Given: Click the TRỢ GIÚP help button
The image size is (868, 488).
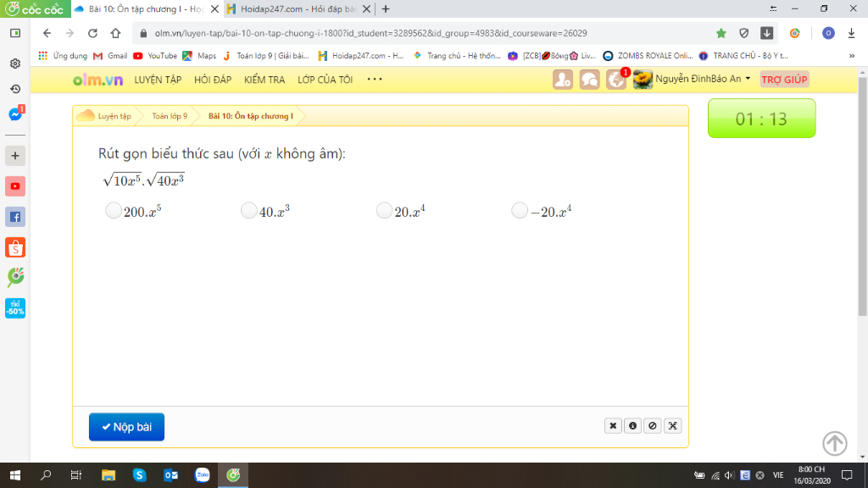Looking at the screenshot, I should click(784, 80).
